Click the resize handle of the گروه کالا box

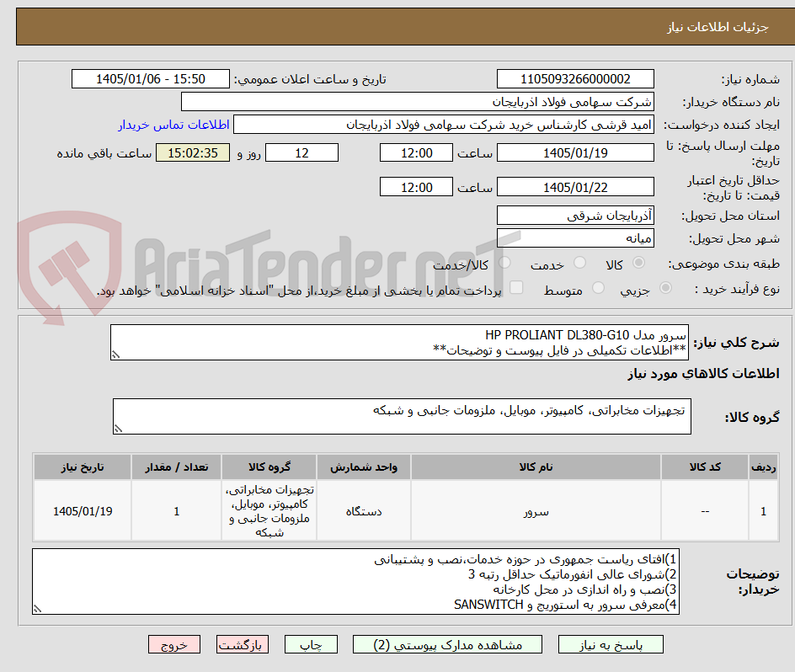coord(118,429)
